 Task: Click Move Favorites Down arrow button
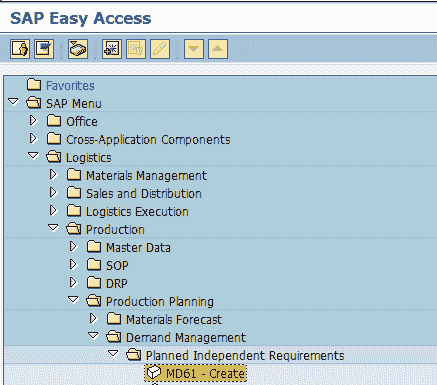coord(194,49)
